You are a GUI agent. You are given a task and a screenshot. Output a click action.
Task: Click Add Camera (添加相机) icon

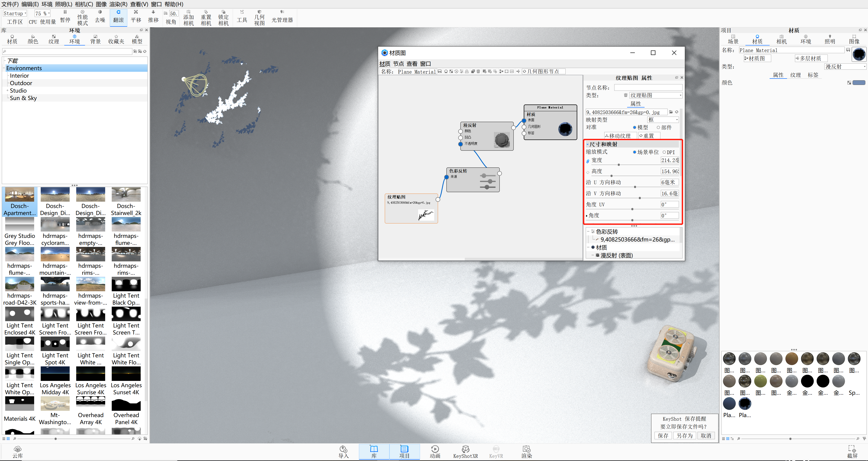coord(188,17)
